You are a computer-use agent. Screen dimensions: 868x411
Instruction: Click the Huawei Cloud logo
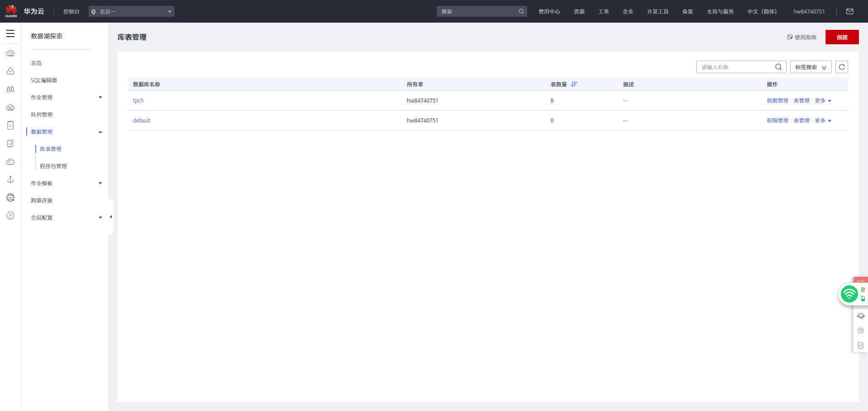[11, 11]
